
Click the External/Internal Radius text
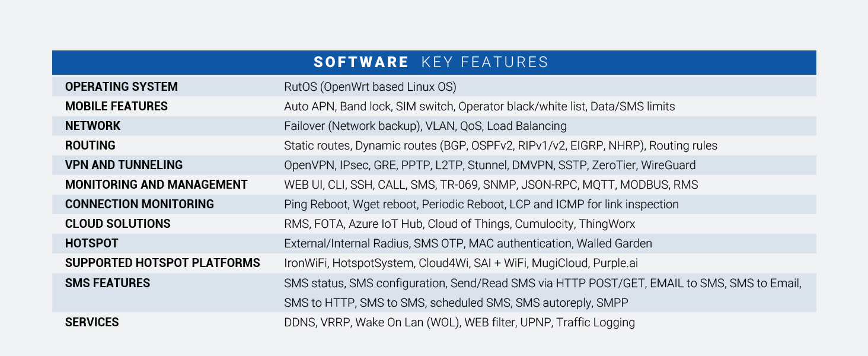click(468, 243)
